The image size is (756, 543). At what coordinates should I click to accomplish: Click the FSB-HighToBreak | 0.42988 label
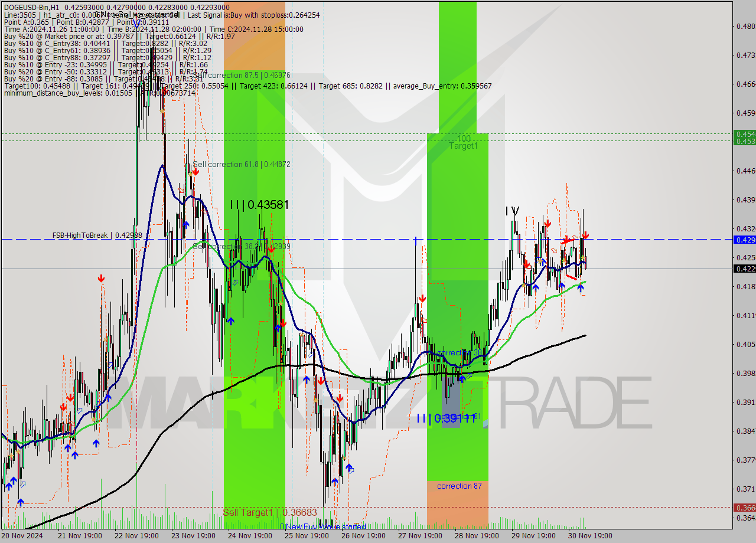97,235
